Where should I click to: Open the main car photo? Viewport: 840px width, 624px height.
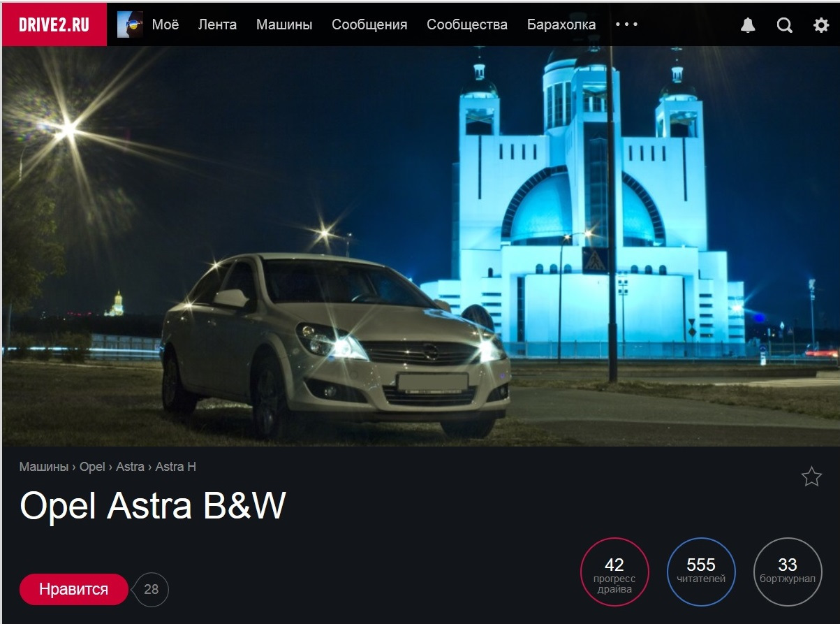(419, 245)
